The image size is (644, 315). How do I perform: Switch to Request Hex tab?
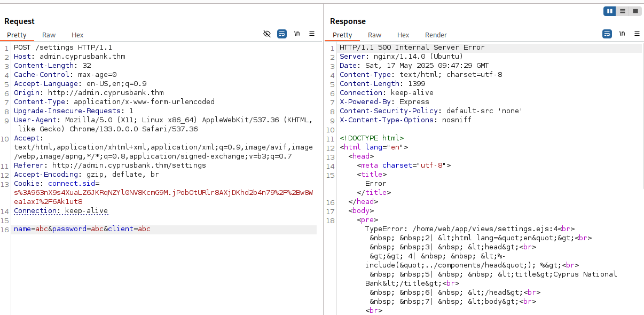coord(77,35)
